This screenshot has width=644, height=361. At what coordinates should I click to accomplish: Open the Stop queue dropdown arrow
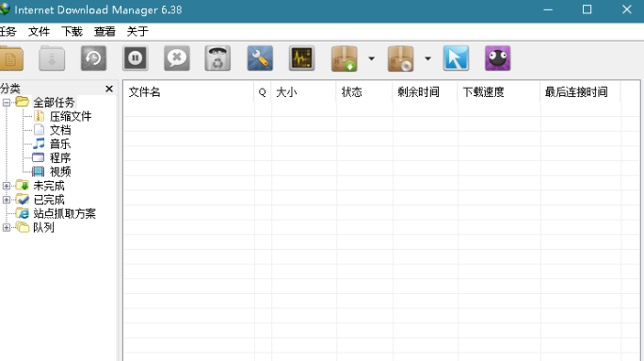pyautogui.click(x=427, y=58)
